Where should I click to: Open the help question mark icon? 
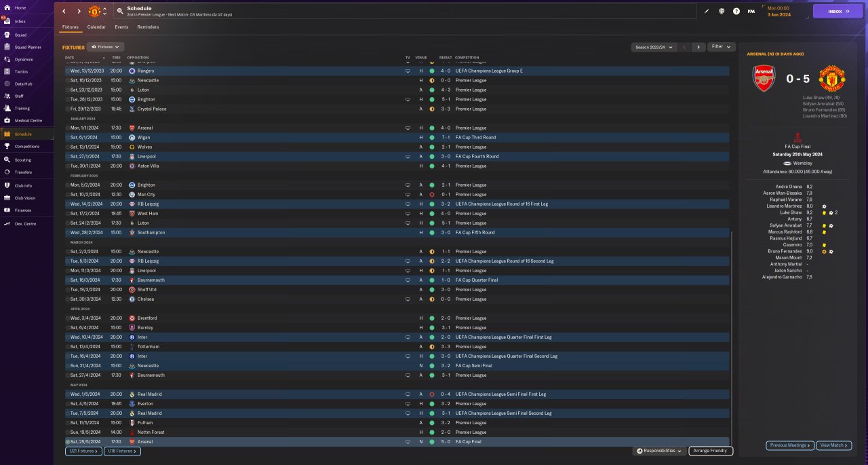pos(736,11)
